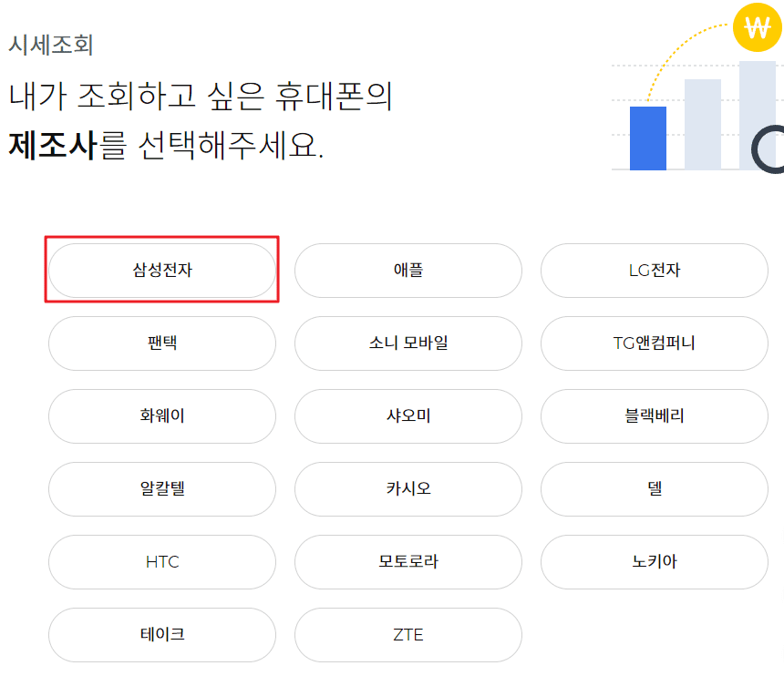Choose 샤오미 for the price check
Viewport: 784px width, 676px height.
point(407,416)
